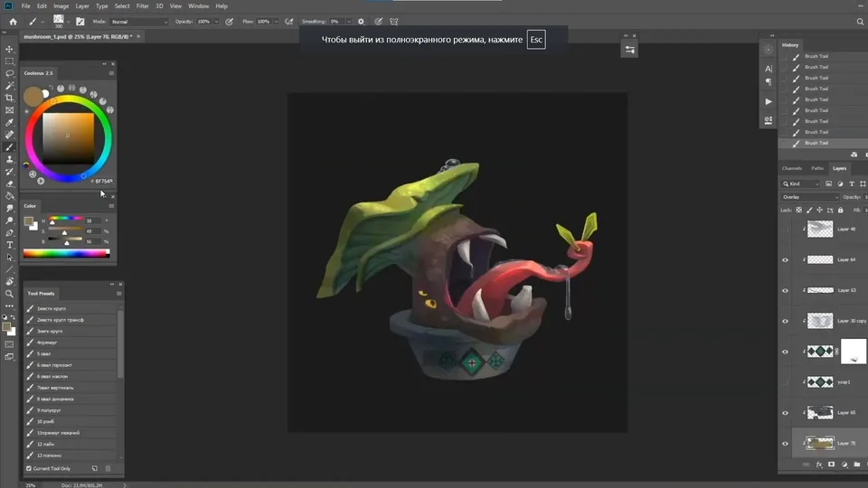Click the foreground color swatch in toolbox
The width and height of the screenshot is (868, 488).
(6, 326)
